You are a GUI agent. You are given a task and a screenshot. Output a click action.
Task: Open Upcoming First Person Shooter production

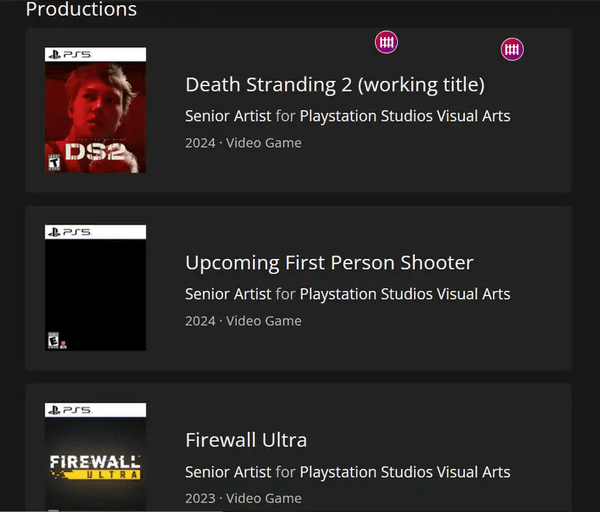point(329,263)
